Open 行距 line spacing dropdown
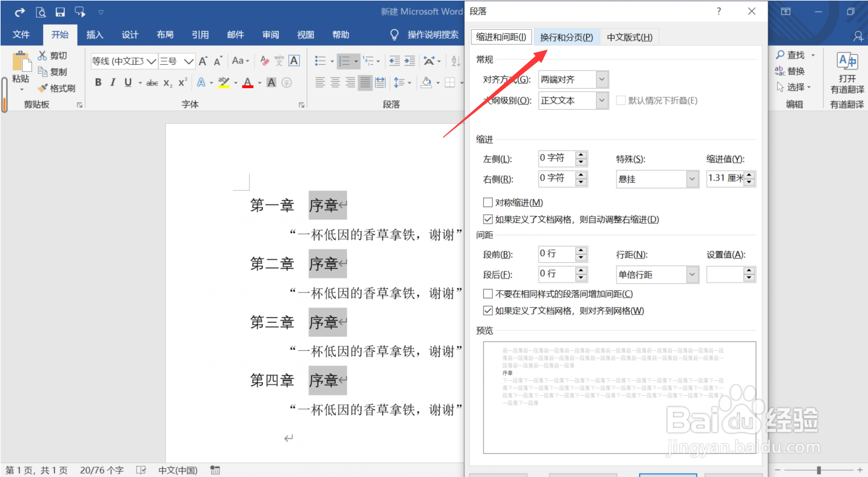This screenshot has width=868, height=477. point(692,274)
